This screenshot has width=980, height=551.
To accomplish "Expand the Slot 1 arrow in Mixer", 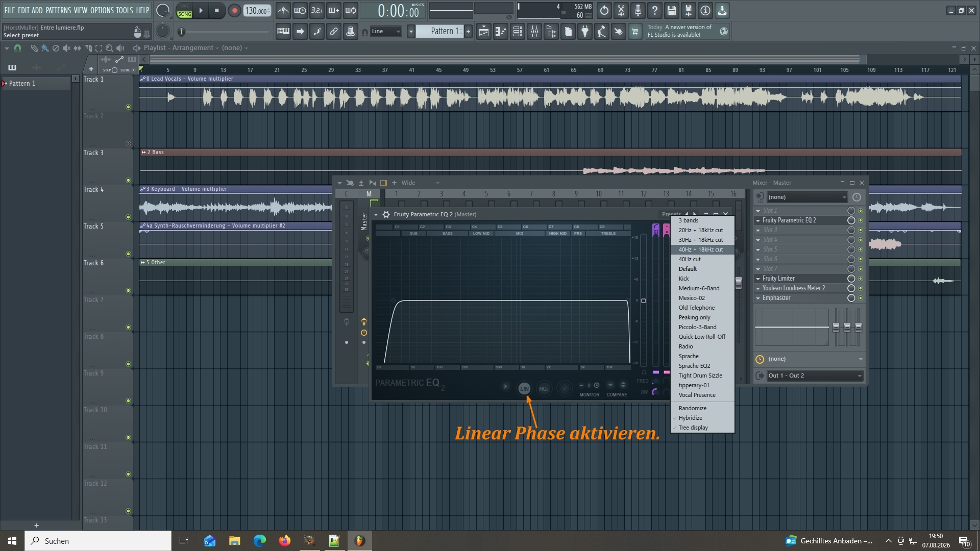I will [758, 211].
